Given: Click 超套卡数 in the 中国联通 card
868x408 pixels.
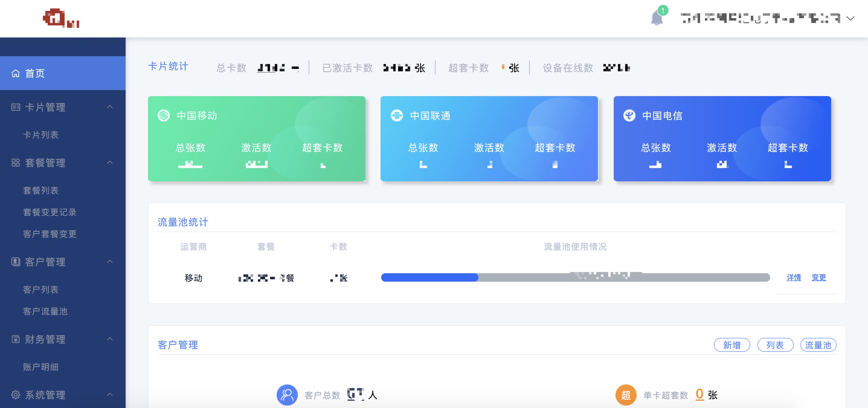Looking at the screenshot, I should pyautogui.click(x=555, y=148).
